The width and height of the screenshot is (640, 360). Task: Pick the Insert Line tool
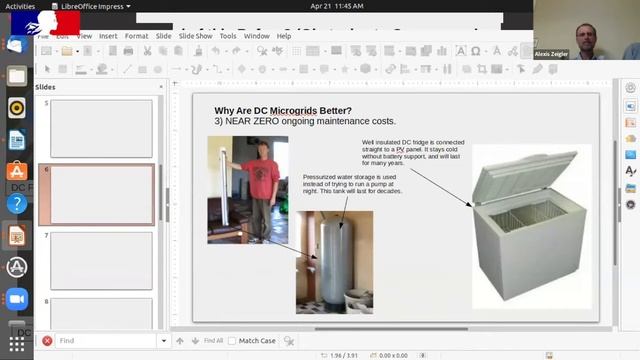[127, 69]
